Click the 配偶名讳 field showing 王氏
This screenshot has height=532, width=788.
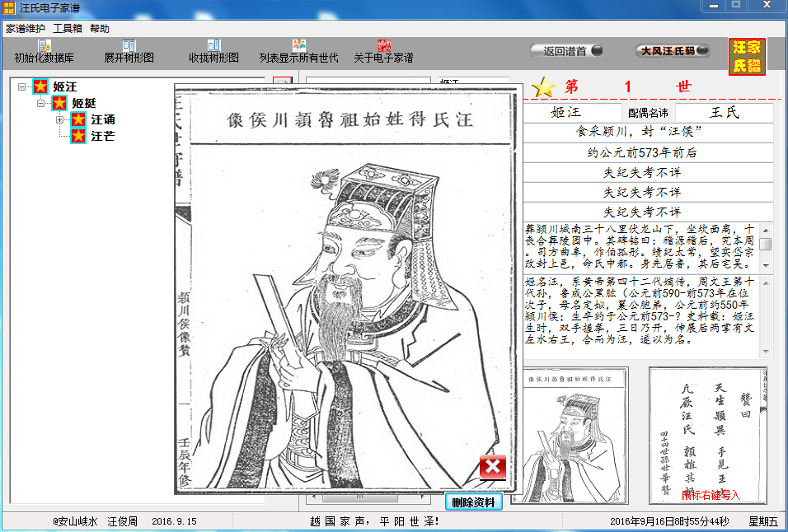tap(724, 112)
